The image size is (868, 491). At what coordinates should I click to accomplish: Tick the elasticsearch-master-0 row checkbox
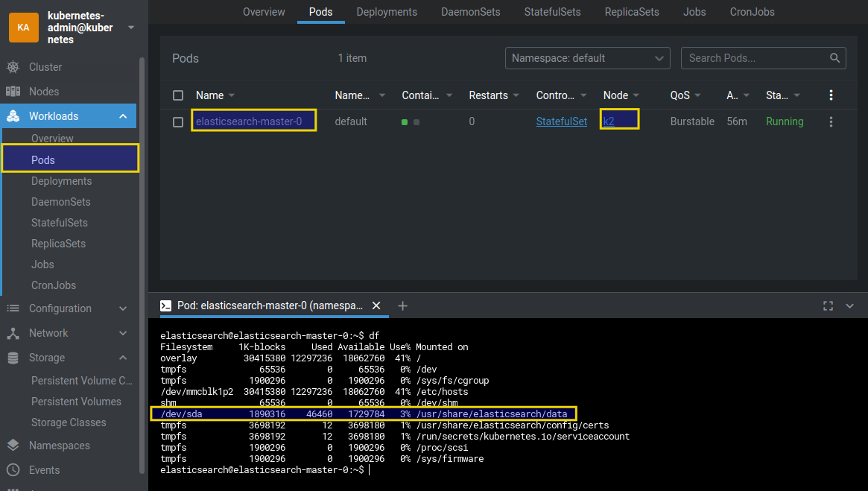(177, 121)
